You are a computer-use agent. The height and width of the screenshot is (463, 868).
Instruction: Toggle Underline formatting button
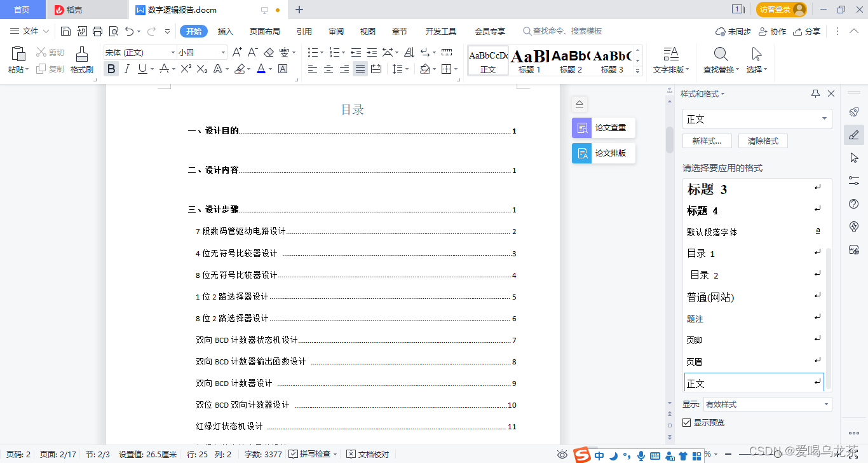[142, 69]
